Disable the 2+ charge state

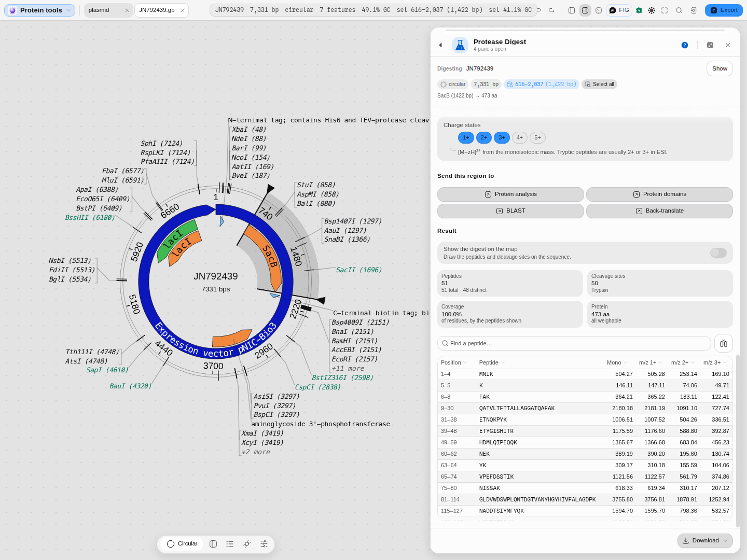[x=484, y=137]
